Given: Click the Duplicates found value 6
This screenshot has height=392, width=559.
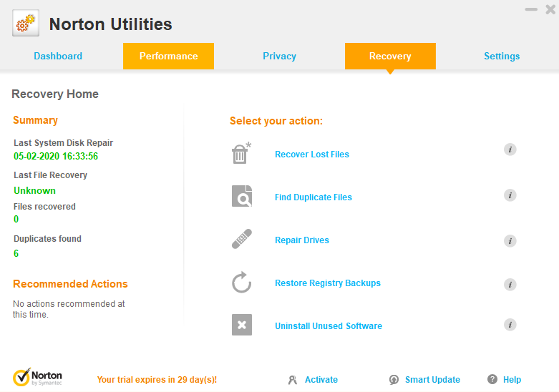Looking at the screenshot, I should [16, 253].
